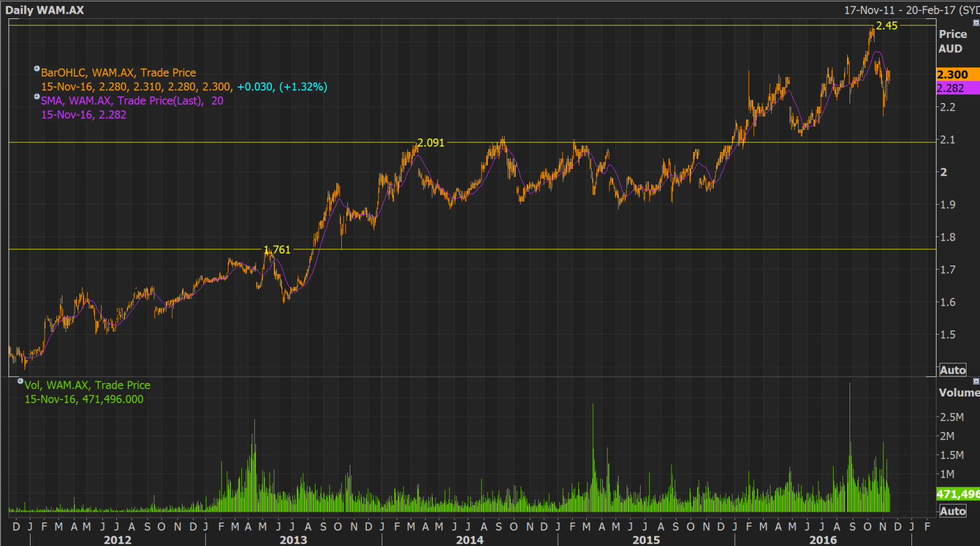Select the Vol, WAM.AX, Trade Price legend
Screen dimensions: 980x546
pyautogui.click(x=88, y=385)
